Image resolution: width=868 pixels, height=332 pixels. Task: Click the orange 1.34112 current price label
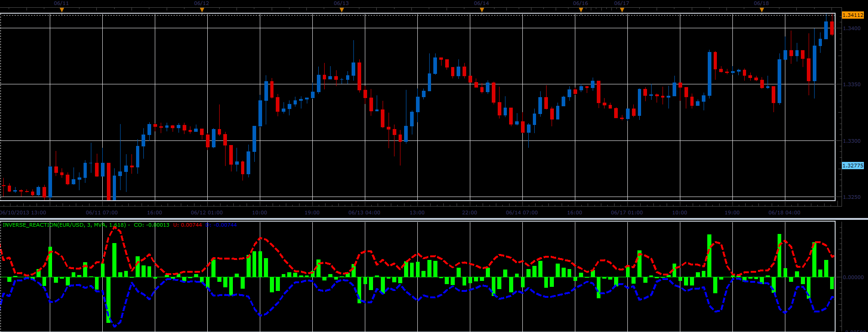[852, 15]
